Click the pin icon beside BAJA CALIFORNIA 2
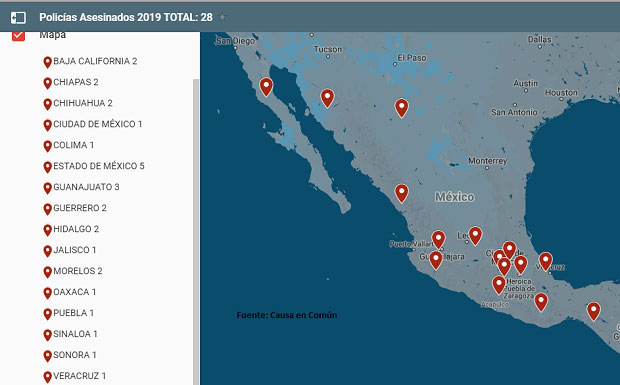620x385 pixels. [x=47, y=62]
